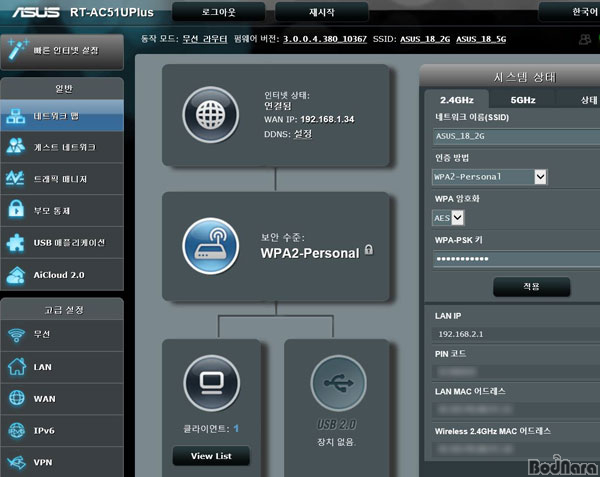The image size is (600, 477).
Task: Click the Internet status globe icon
Action: 210,115
